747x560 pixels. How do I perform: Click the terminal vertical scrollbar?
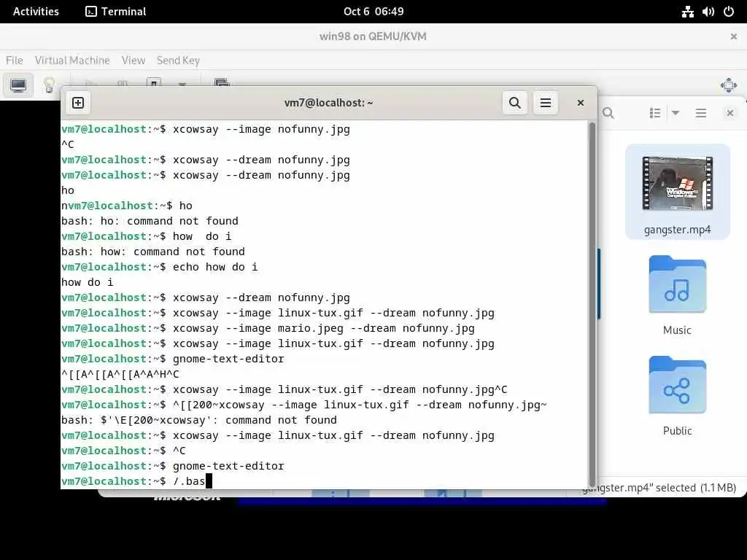point(592,304)
